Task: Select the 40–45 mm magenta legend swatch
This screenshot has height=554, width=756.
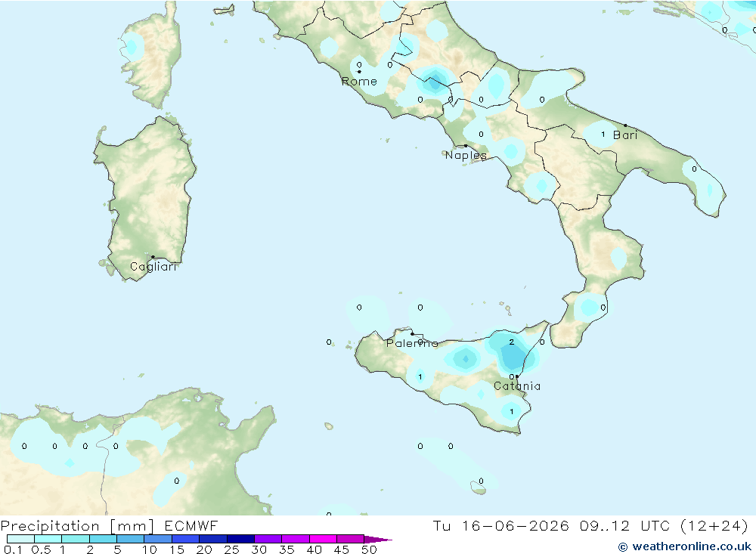Action: click(323, 539)
